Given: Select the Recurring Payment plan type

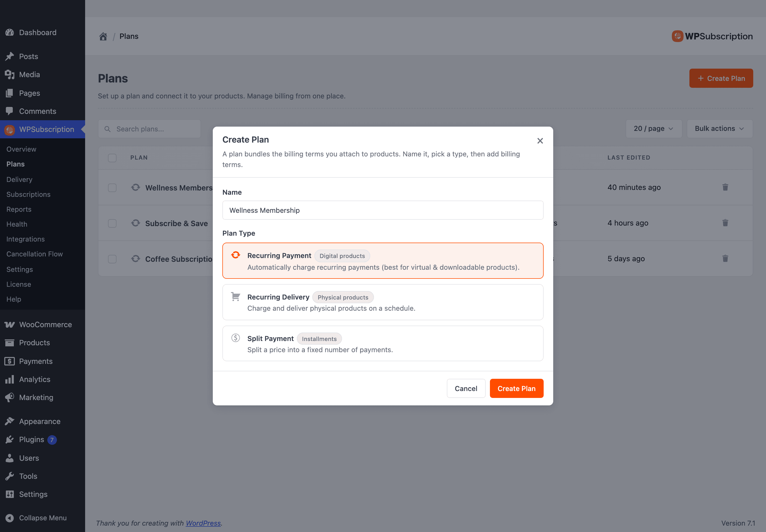Looking at the screenshot, I should point(383,261).
